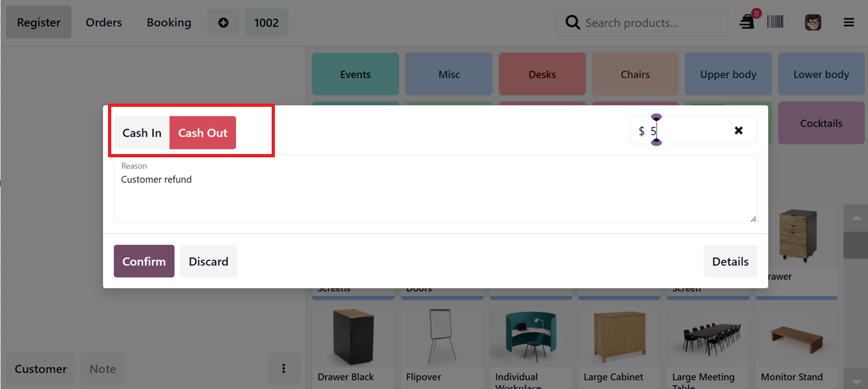868x389 pixels.
Task: Click the scroll up arrow of product list
Action: pyautogui.click(x=856, y=218)
